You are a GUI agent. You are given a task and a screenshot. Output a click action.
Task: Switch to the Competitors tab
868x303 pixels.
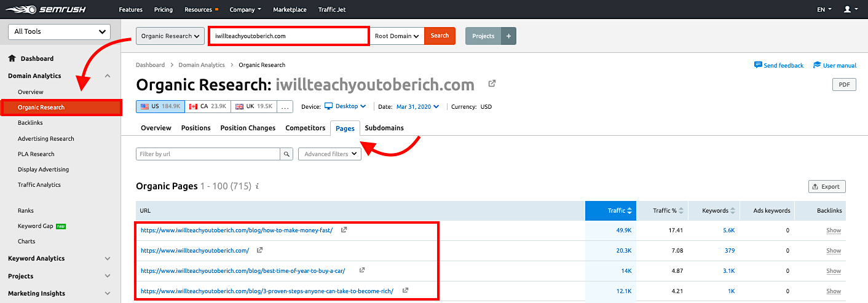coord(306,128)
